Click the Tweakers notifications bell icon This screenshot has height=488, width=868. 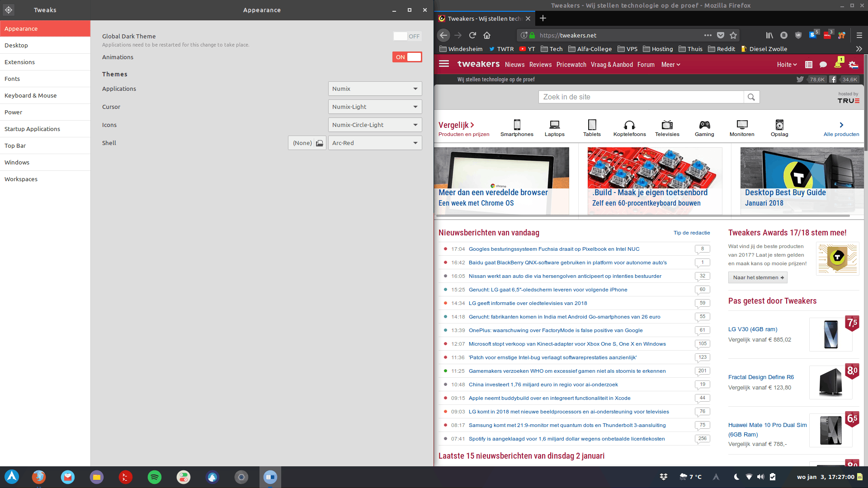(838, 65)
